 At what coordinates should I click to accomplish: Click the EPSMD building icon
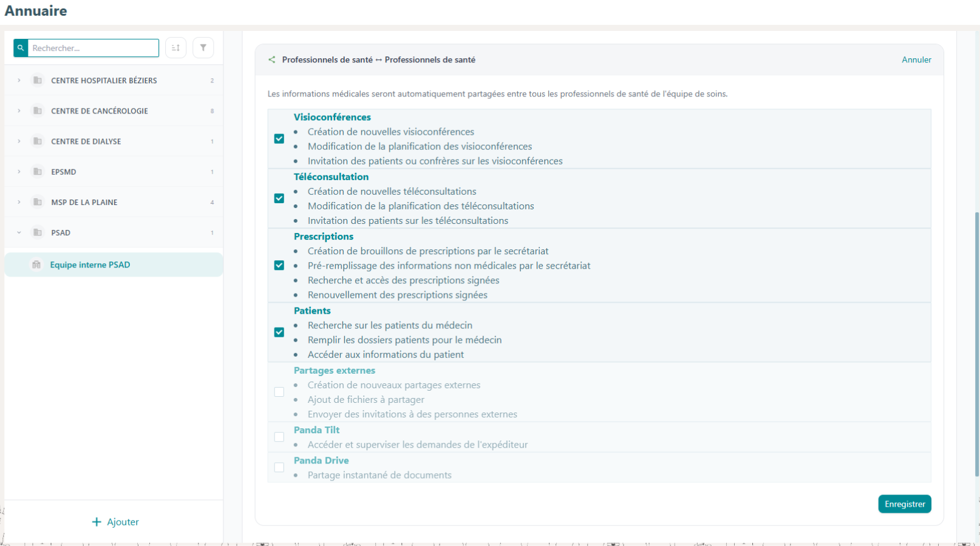(x=38, y=172)
